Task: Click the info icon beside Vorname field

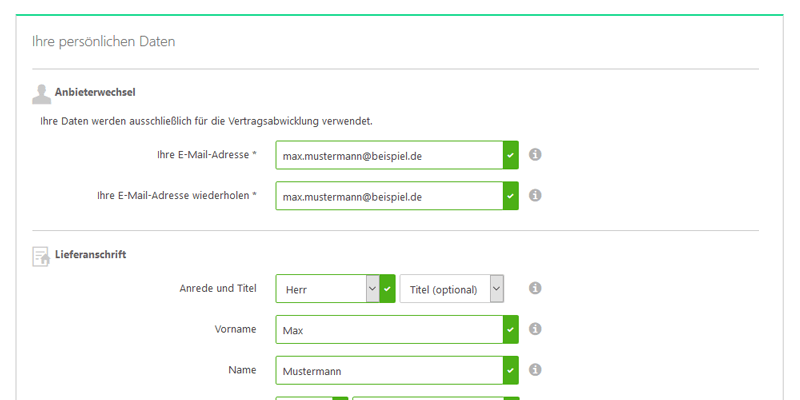Action: [x=535, y=329]
